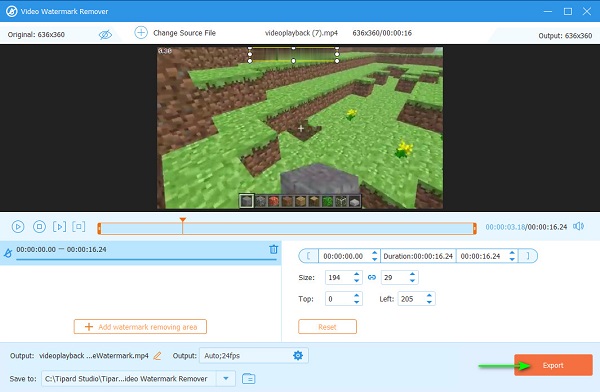Rename output file with pencil icon
This screenshot has height=392, width=600.
click(157, 356)
